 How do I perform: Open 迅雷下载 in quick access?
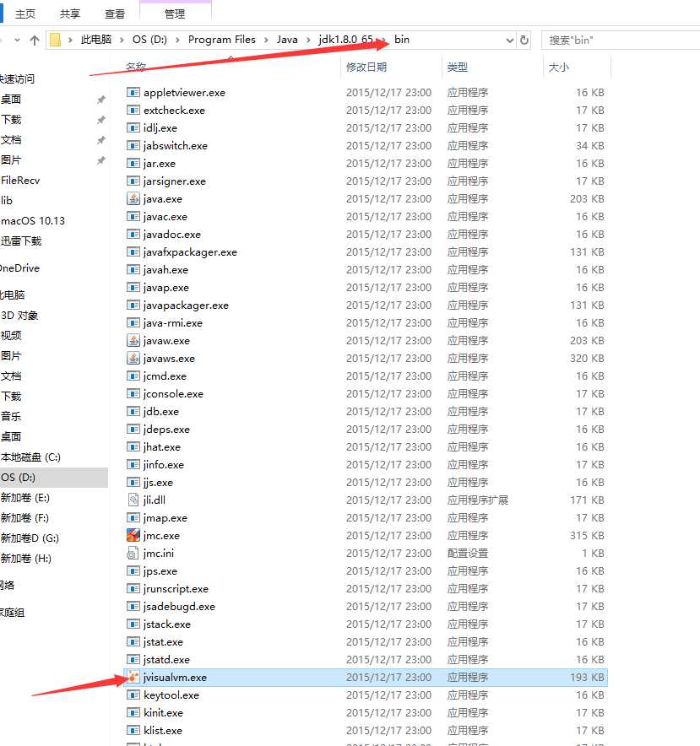21,241
